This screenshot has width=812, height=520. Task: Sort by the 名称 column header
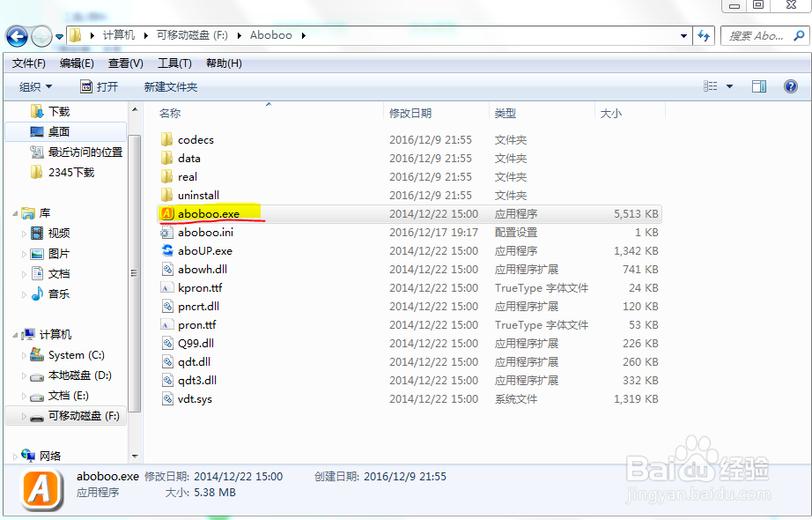click(170, 113)
